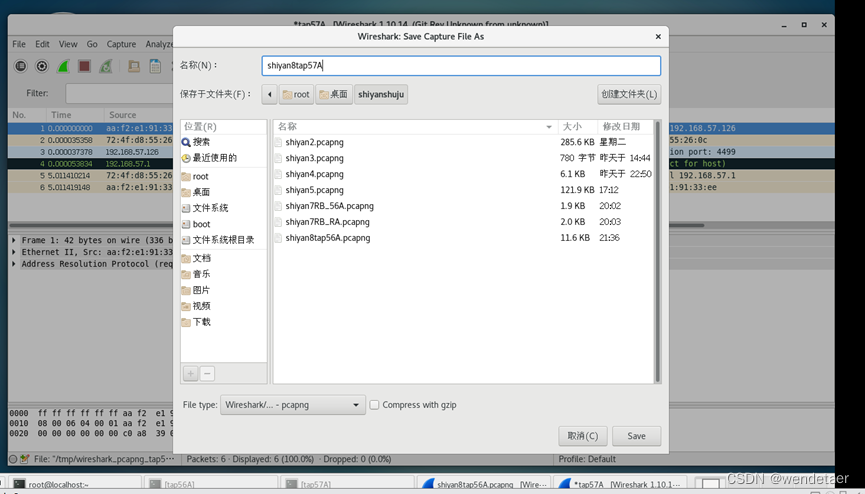Start a new capture with green shark fin

point(63,66)
